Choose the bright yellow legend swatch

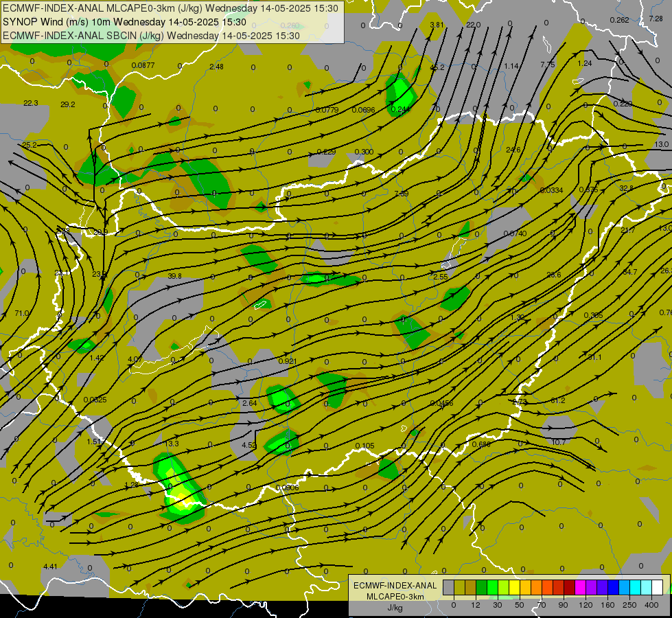click(514, 588)
